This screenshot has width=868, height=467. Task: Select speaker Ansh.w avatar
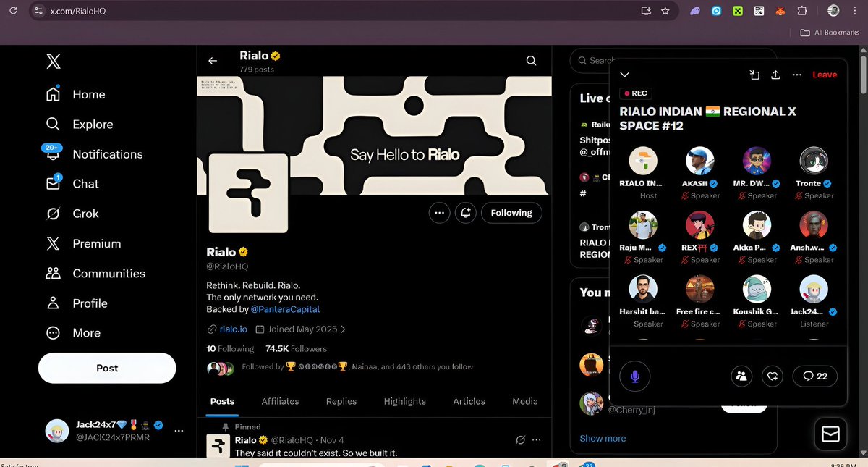[814, 225]
